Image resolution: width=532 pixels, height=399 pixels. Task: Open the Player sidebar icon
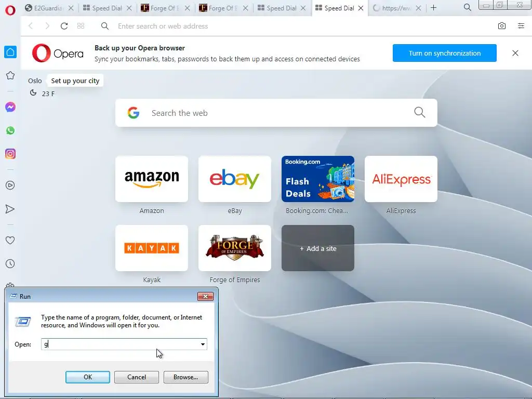10,185
